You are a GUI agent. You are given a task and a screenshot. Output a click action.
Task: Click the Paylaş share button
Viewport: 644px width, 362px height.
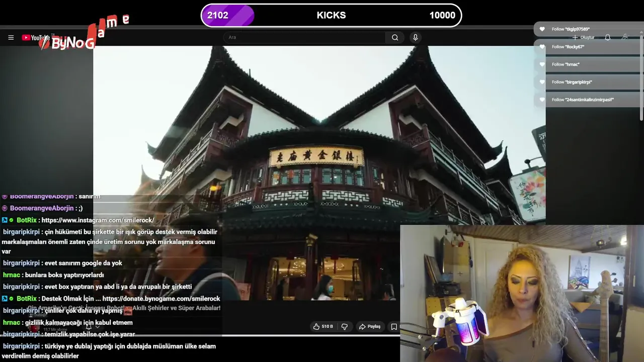369,326
